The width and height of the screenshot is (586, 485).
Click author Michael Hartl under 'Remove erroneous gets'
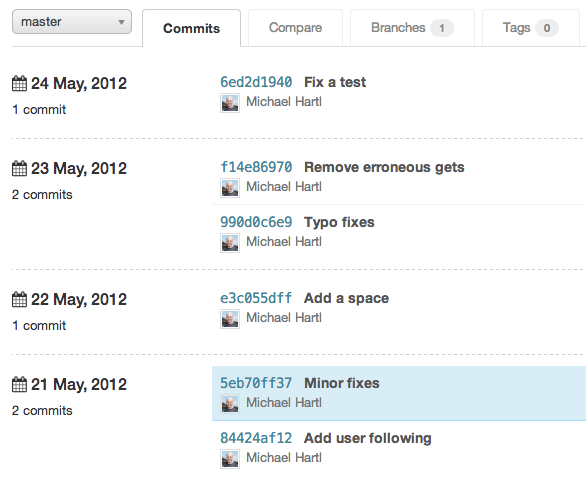coord(284,186)
